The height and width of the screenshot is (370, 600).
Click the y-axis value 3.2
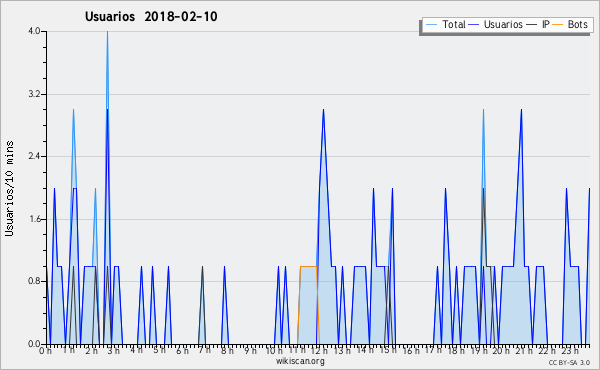(x=34, y=94)
